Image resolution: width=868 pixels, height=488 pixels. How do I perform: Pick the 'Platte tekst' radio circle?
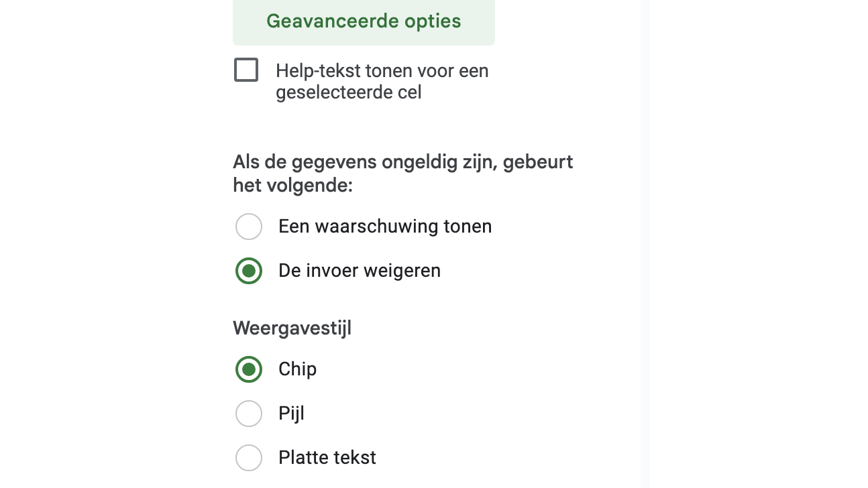(249, 458)
